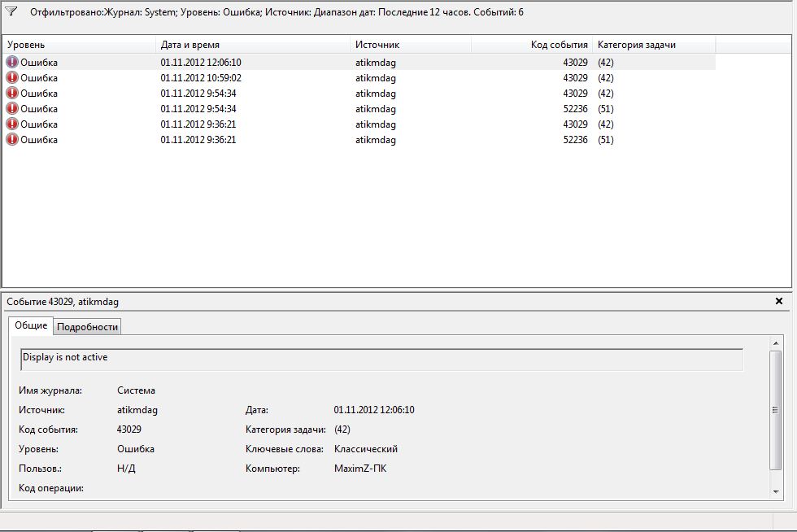Click scroll up arrow in details pane
This screenshot has width=797, height=532.
tap(776, 343)
